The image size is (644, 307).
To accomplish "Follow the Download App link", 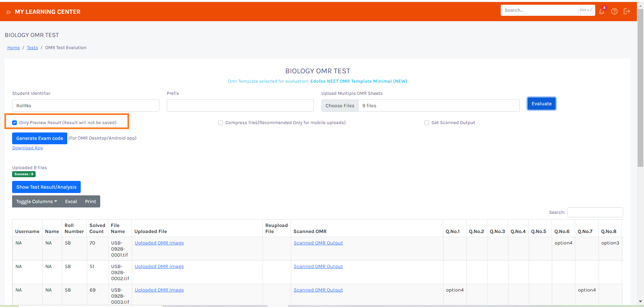I will pyautogui.click(x=28, y=148).
